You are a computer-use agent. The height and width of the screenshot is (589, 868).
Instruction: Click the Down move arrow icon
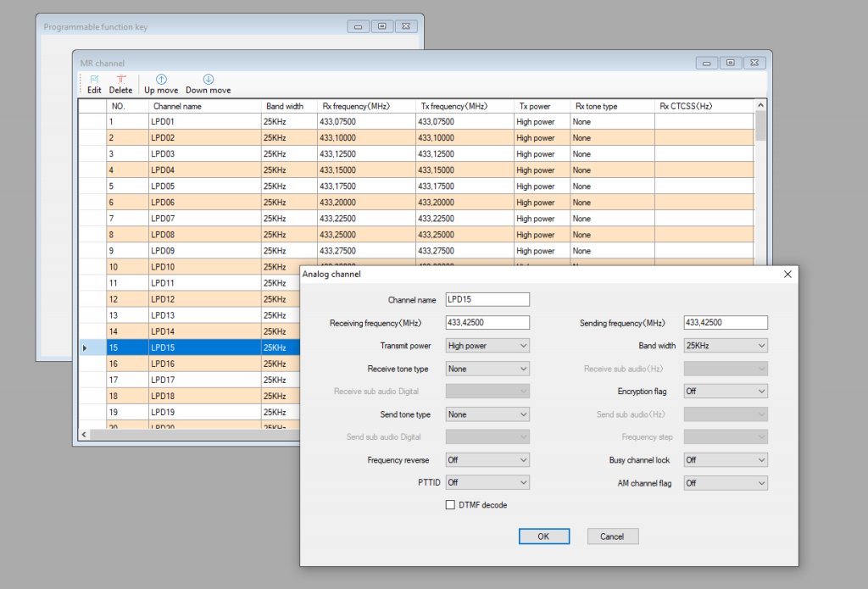pyautogui.click(x=208, y=80)
